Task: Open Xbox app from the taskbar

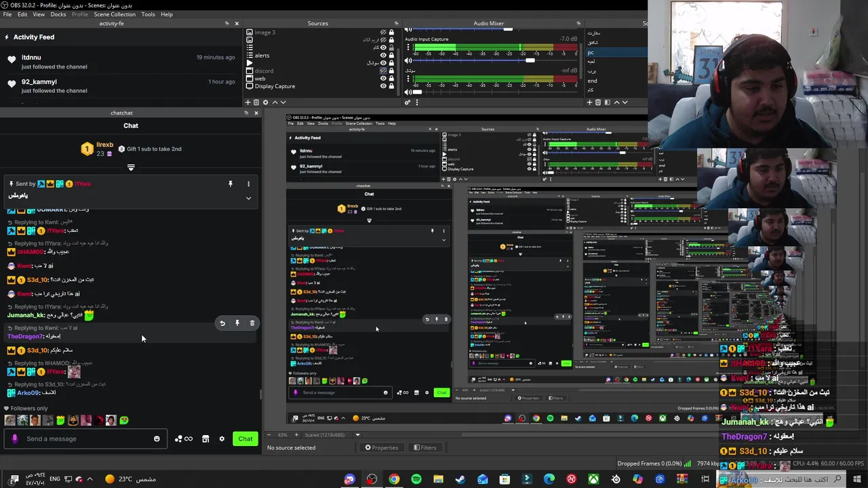Action: coord(593,479)
